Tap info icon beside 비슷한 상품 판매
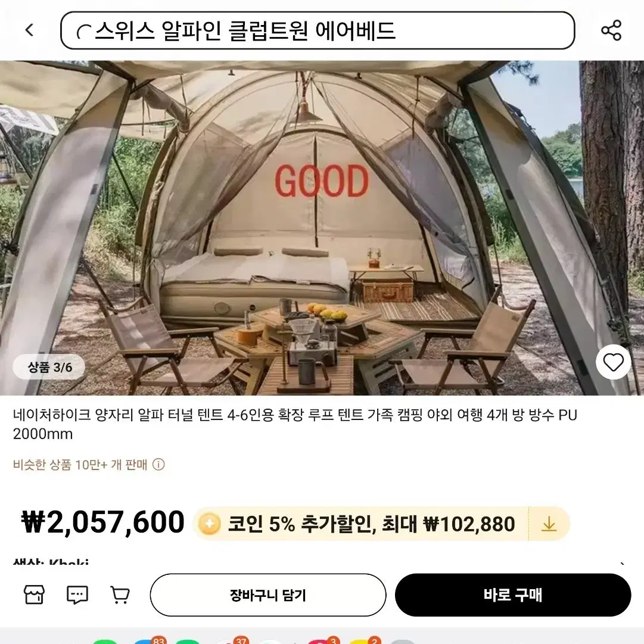 coord(158,465)
